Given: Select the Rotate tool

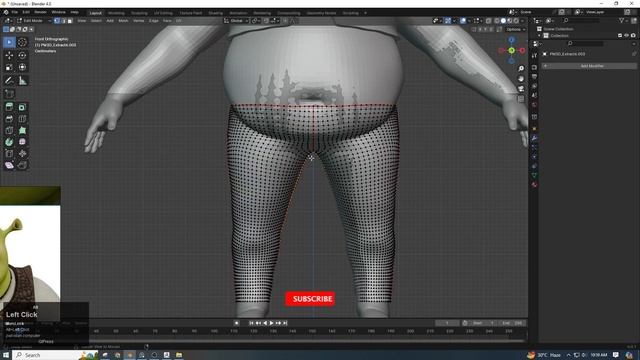Looking at the screenshot, I should pyautogui.click(x=22, y=55).
